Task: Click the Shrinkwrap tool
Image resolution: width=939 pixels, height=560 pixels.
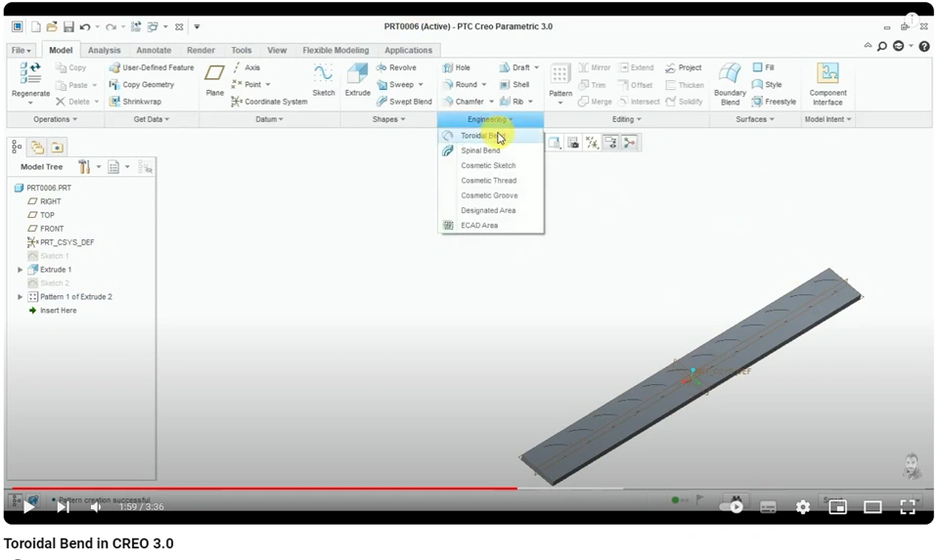Action: coord(135,102)
